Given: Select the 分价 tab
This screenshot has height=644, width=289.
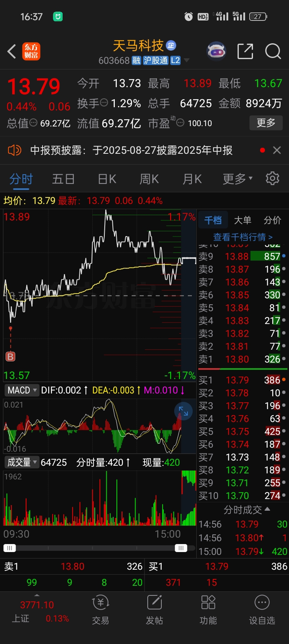Looking at the screenshot, I should click(x=273, y=220).
